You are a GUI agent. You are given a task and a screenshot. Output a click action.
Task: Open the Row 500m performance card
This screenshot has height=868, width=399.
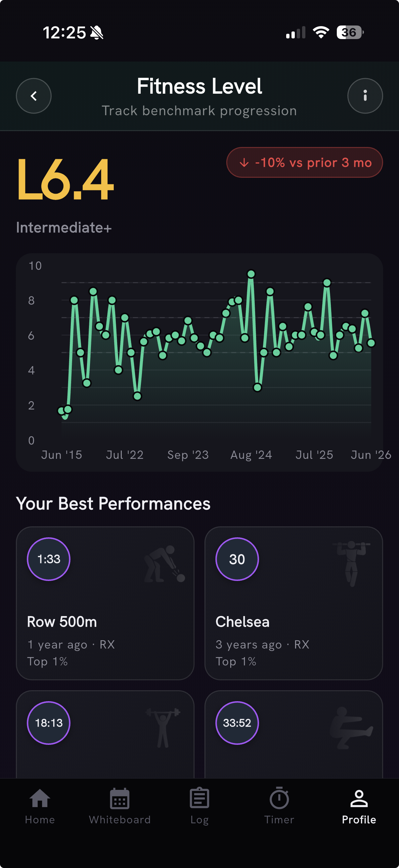[x=105, y=603]
